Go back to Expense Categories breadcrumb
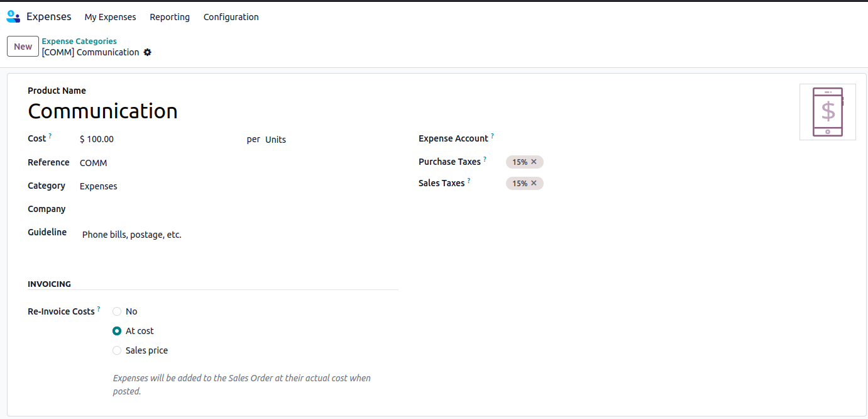Image resolution: width=868 pixels, height=419 pixels. (x=79, y=42)
